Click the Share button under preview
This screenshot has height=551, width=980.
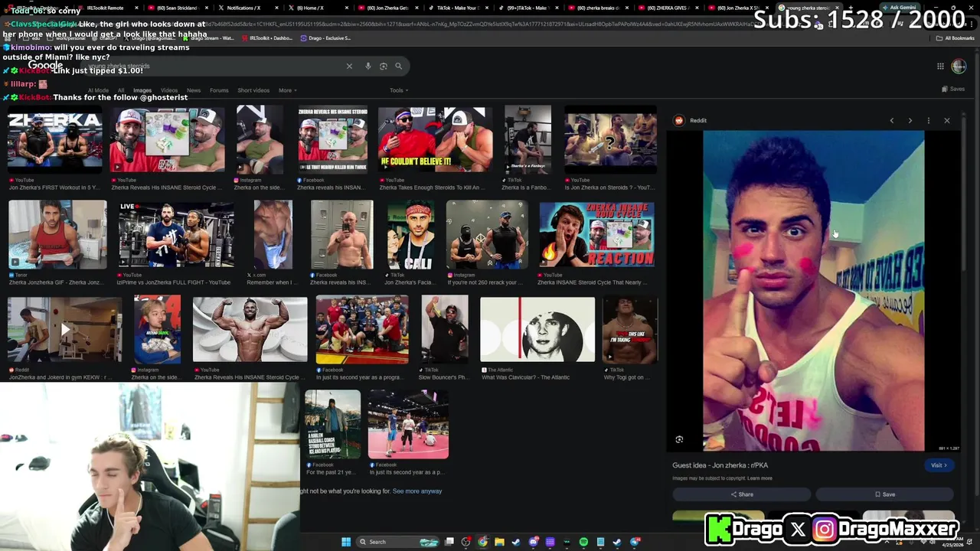coord(742,494)
